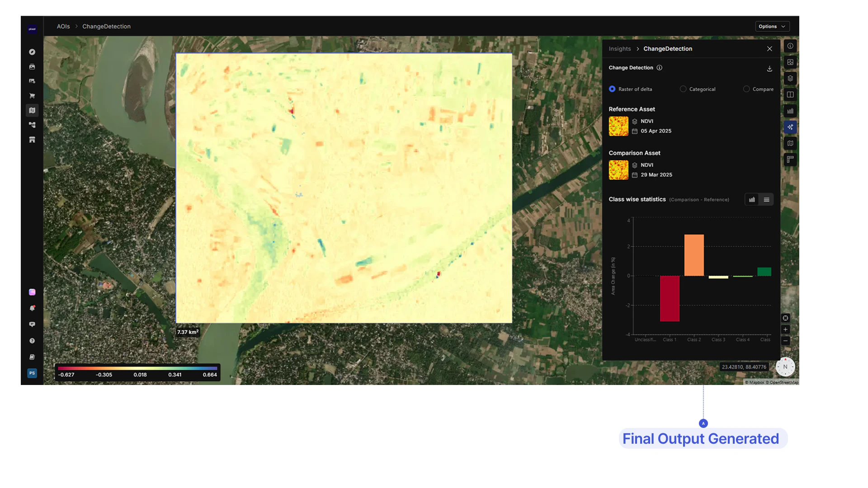Viewport: 868px width, 488px height.
Task: Select the Raster of delta radio option
Action: 631,89
